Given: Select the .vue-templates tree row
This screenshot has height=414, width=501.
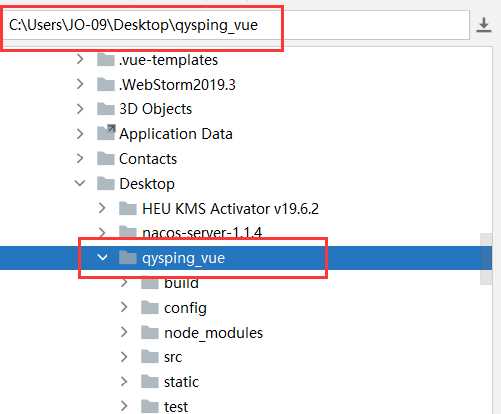Looking at the screenshot, I should tap(246, 60).
